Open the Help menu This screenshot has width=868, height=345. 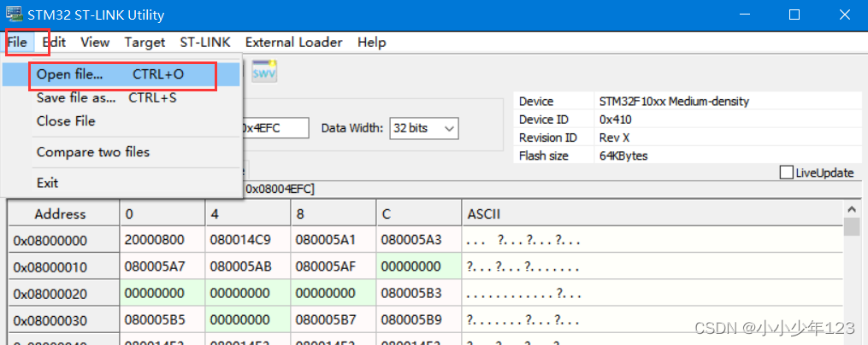coord(371,42)
